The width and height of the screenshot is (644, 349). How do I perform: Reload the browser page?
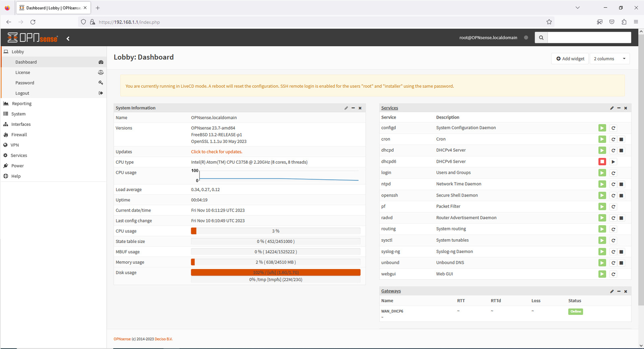point(33,22)
